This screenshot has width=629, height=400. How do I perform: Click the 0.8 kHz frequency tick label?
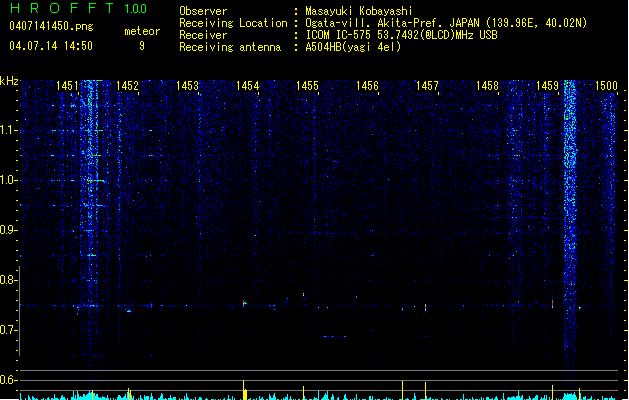(8, 280)
